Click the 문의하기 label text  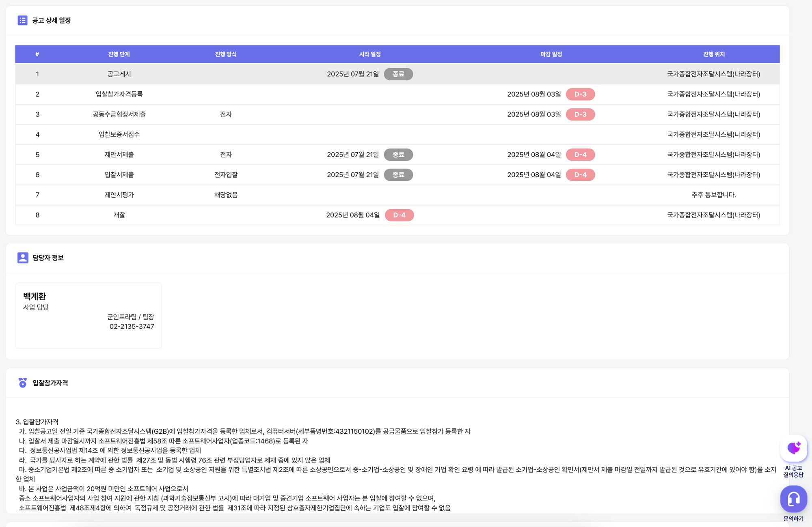point(793,518)
